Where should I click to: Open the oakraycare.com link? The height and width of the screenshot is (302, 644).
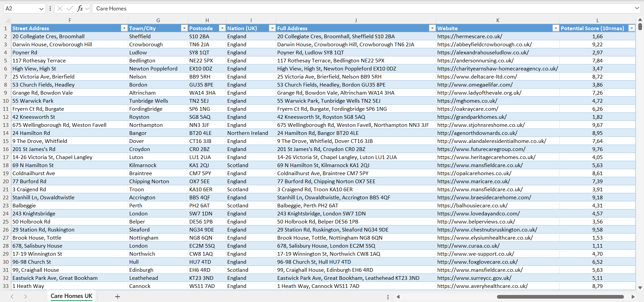click(467, 109)
